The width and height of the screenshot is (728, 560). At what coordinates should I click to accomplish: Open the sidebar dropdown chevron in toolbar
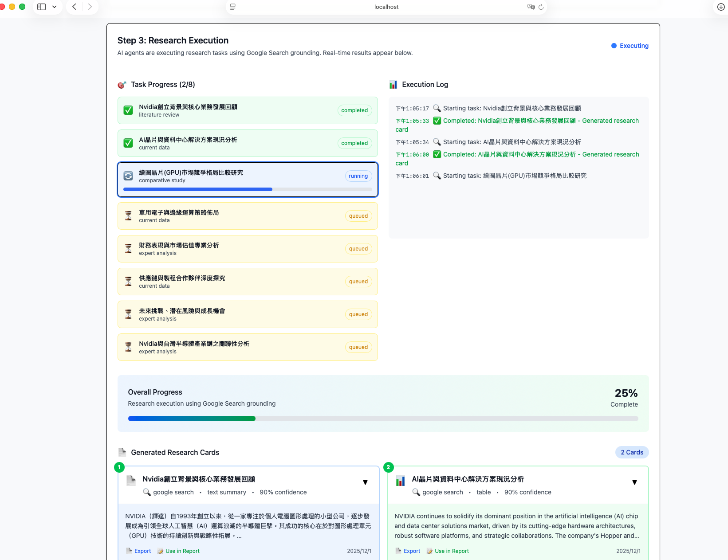(x=55, y=7)
